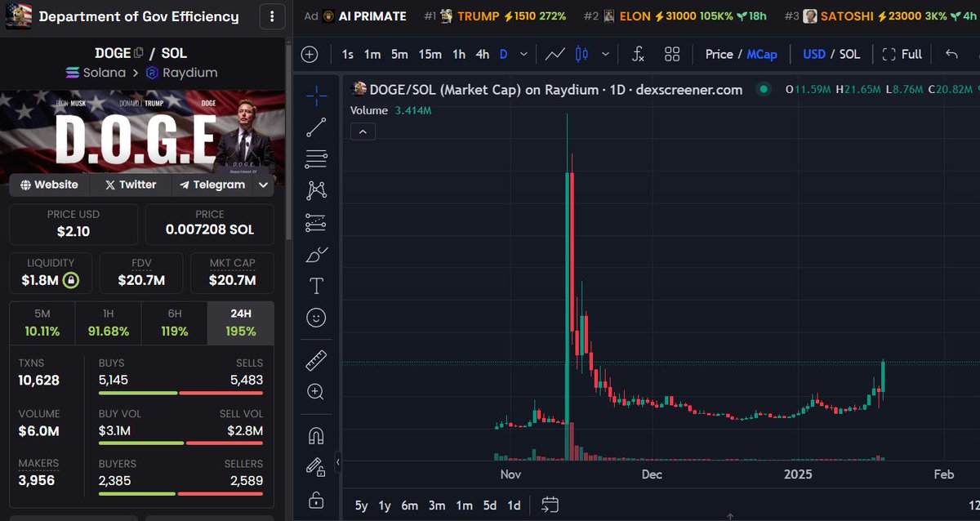The image size is (980, 521).
Task: Select the 4h timeframe
Action: [483, 54]
